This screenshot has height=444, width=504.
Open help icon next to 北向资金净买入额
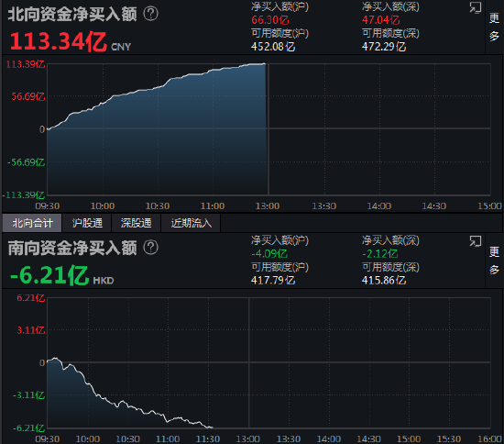click(150, 14)
